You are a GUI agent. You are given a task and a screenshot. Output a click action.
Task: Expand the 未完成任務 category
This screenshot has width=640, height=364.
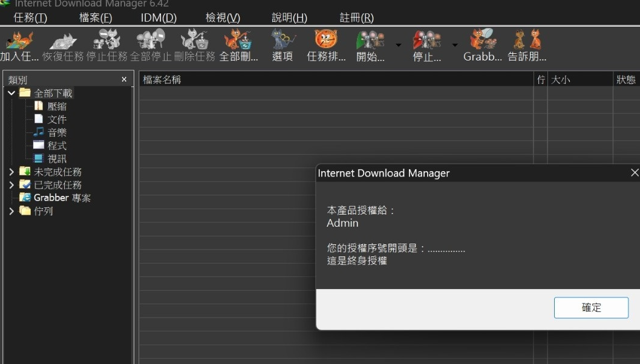[11, 172]
